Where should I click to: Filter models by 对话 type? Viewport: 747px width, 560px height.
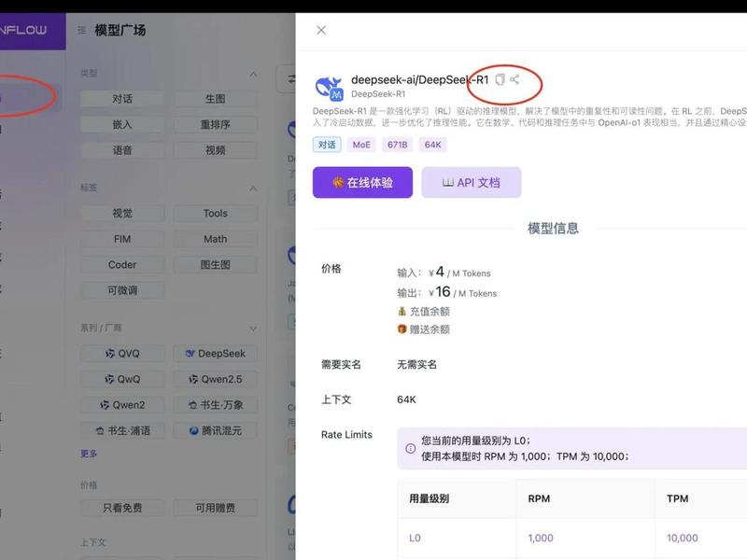[x=122, y=99]
